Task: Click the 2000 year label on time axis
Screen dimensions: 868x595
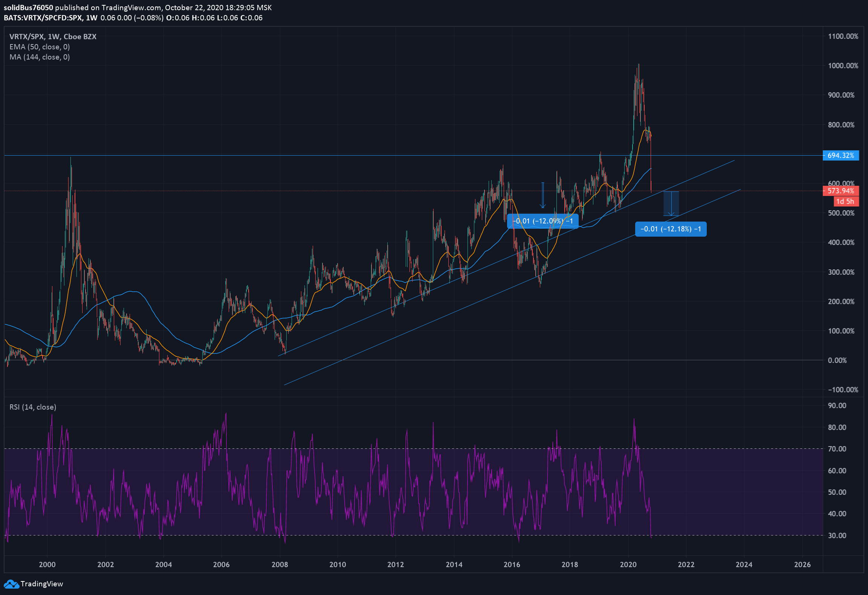Action: pos(47,564)
